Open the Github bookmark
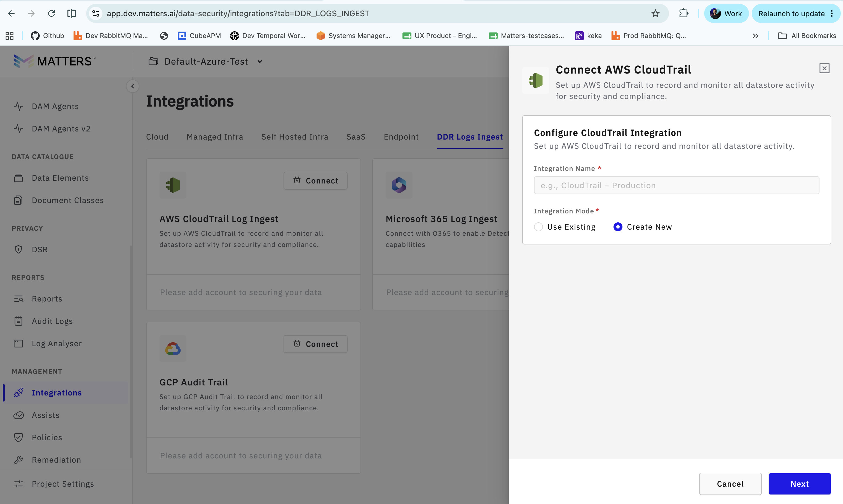Screen dimensions: 843x504 click(47, 36)
